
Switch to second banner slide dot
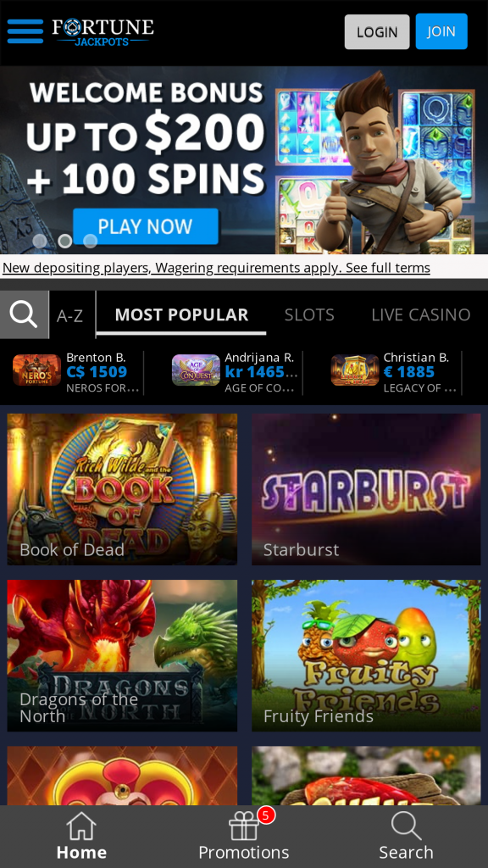(x=65, y=241)
